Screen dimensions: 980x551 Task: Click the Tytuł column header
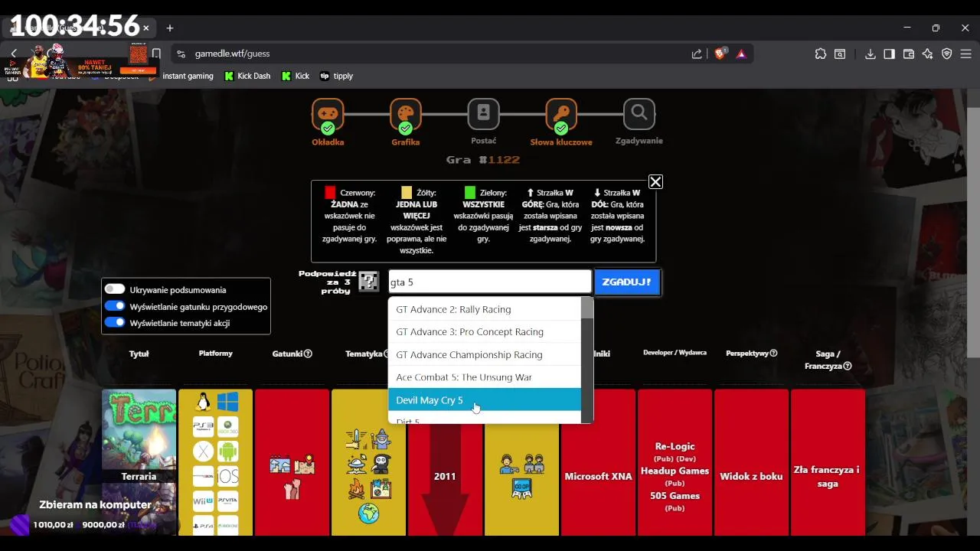tap(139, 354)
